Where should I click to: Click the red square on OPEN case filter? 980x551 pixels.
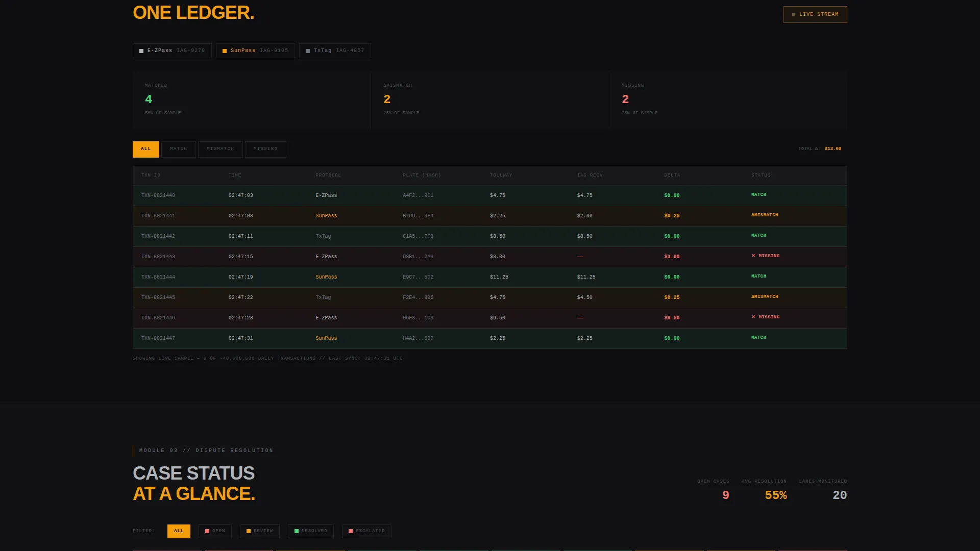[x=207, y=531]
